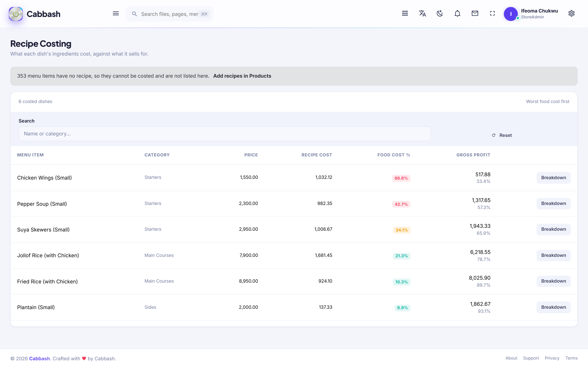588x368 pixels.
Task: Click the 42.7% food cost badge
Action: click(x=401, y=204)
